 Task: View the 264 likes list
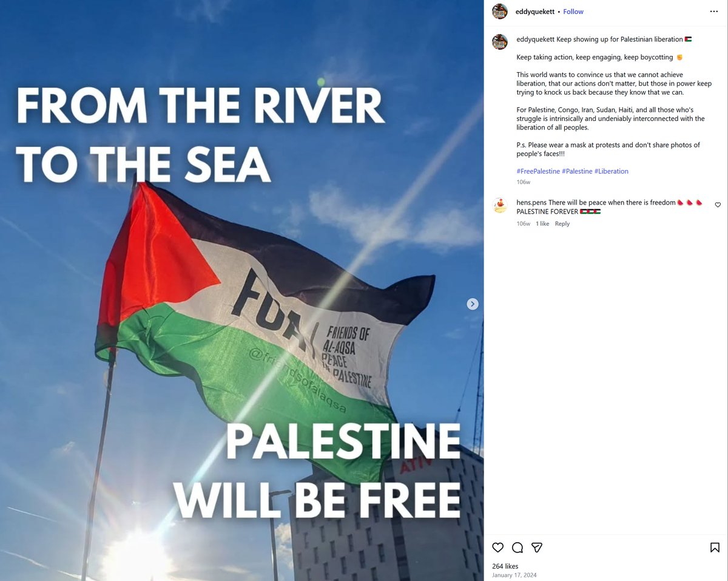[x=505, y=565]
